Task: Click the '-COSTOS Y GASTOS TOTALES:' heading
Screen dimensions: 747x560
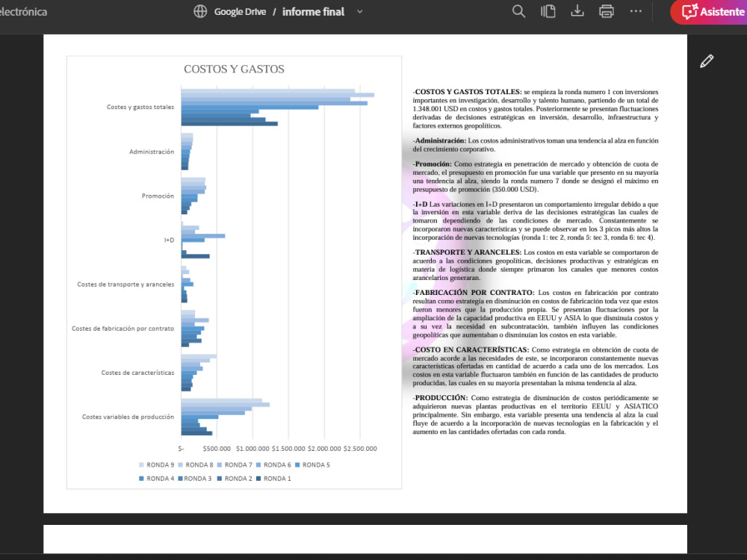Action: [468, 92]
